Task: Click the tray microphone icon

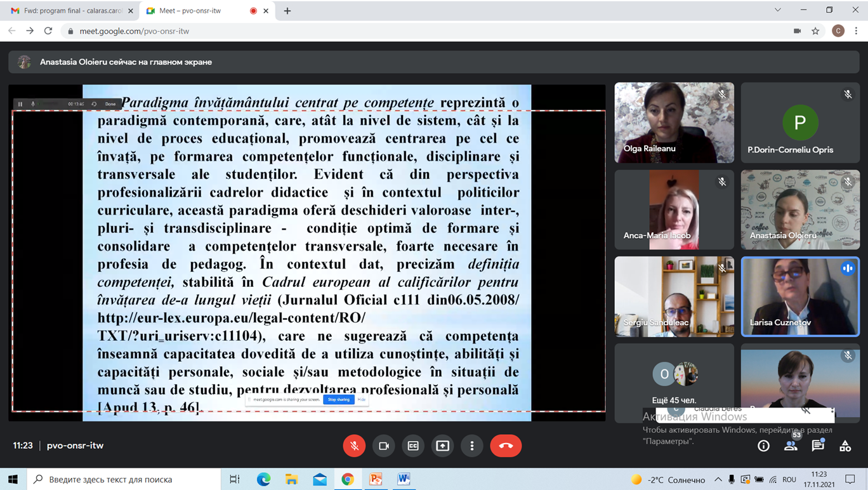Action: pyautogui.click(x=732, y=479)
